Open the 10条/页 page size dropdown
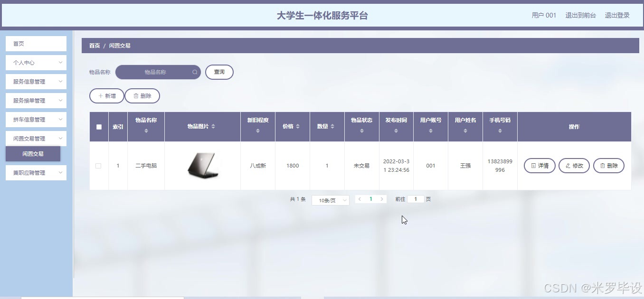Image resolution: width=644 pixels, height=299 pixels. (331, 200)
